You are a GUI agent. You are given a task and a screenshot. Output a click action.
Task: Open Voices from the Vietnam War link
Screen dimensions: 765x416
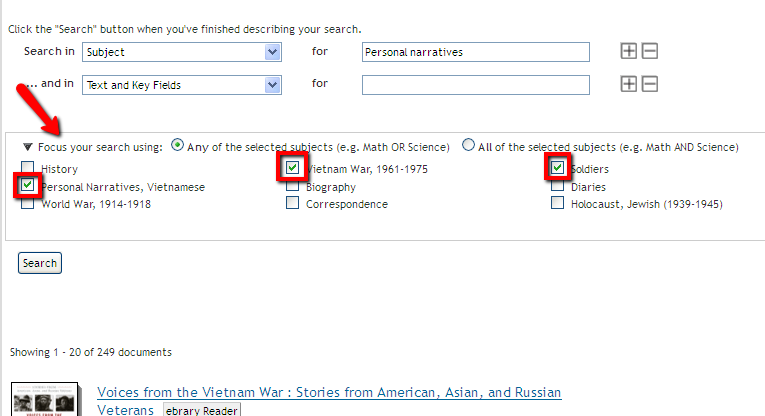pyautogui.click(x=329, y=393)
